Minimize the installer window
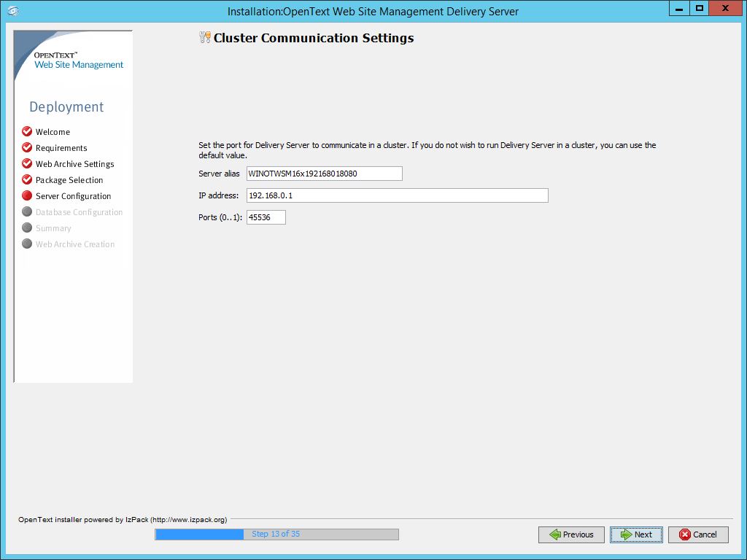This screenshot has height=560, width=747. 679,8
